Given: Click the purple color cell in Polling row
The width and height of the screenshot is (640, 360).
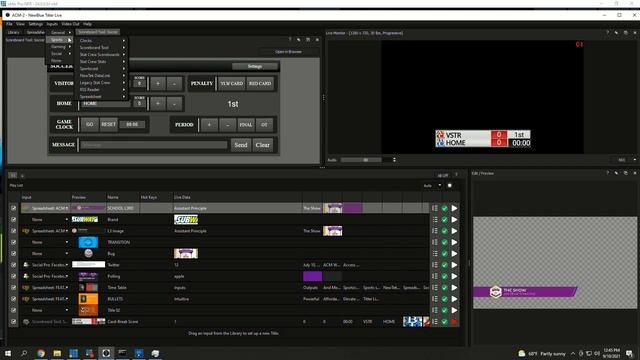Looking at the screenshot, I should 312,276.
